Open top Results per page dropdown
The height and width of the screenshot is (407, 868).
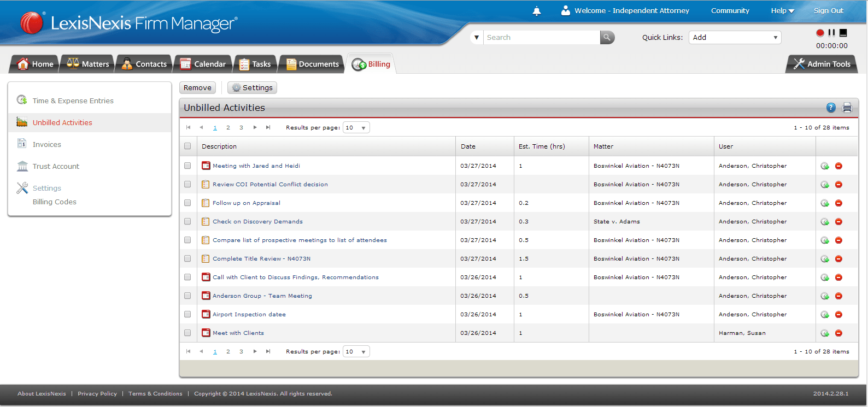pos(356,127)
